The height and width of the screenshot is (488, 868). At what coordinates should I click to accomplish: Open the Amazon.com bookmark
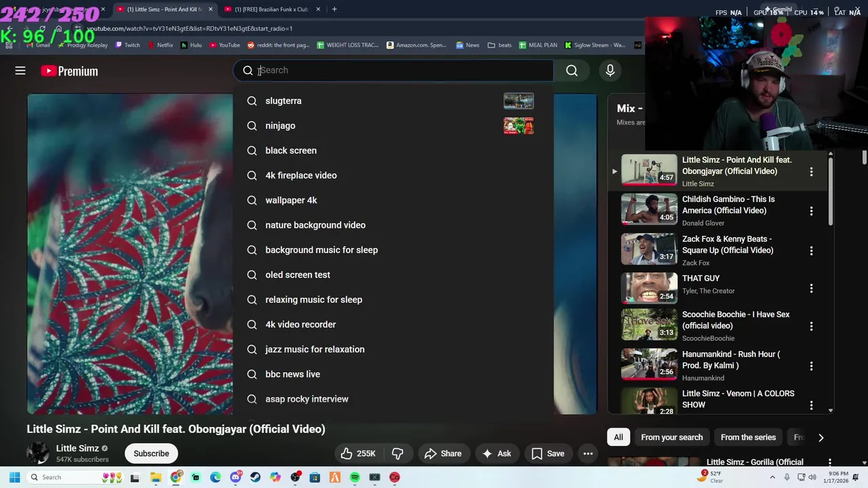[416, 45]
